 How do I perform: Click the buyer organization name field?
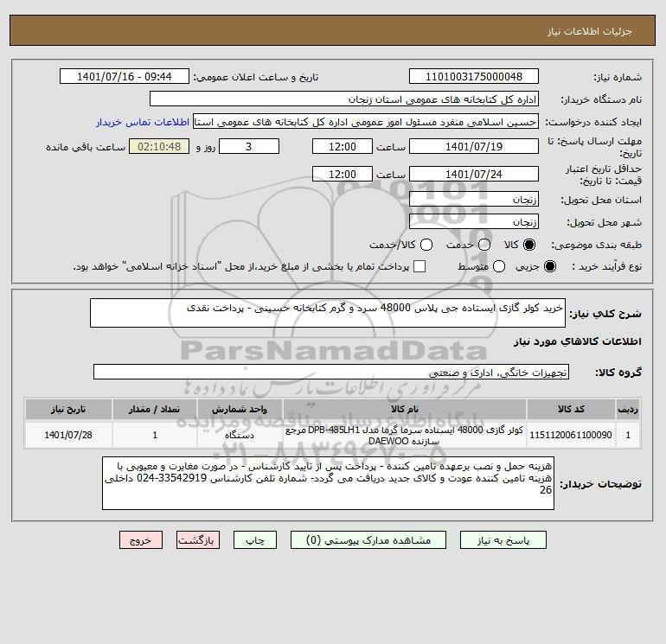[344, 99]
